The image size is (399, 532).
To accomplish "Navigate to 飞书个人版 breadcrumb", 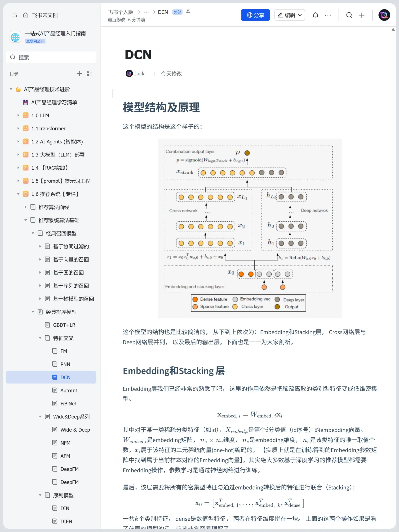I will (x=120, y=12).
